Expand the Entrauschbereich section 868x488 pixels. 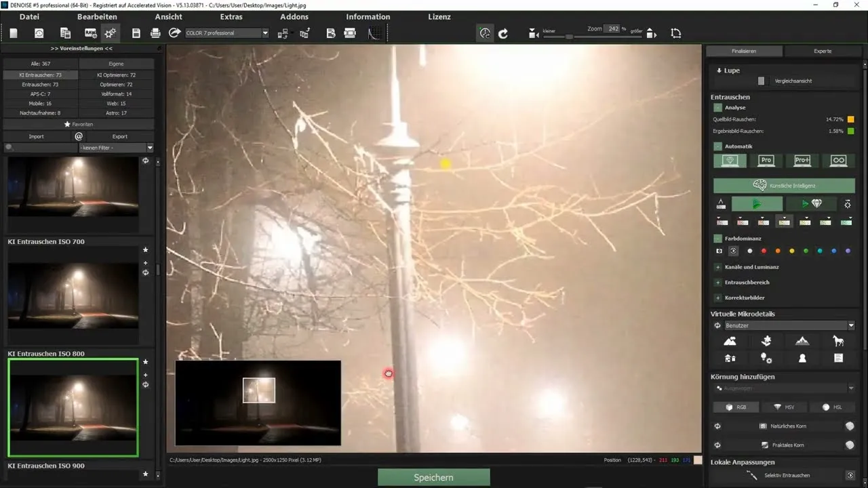tap(717, 282)
